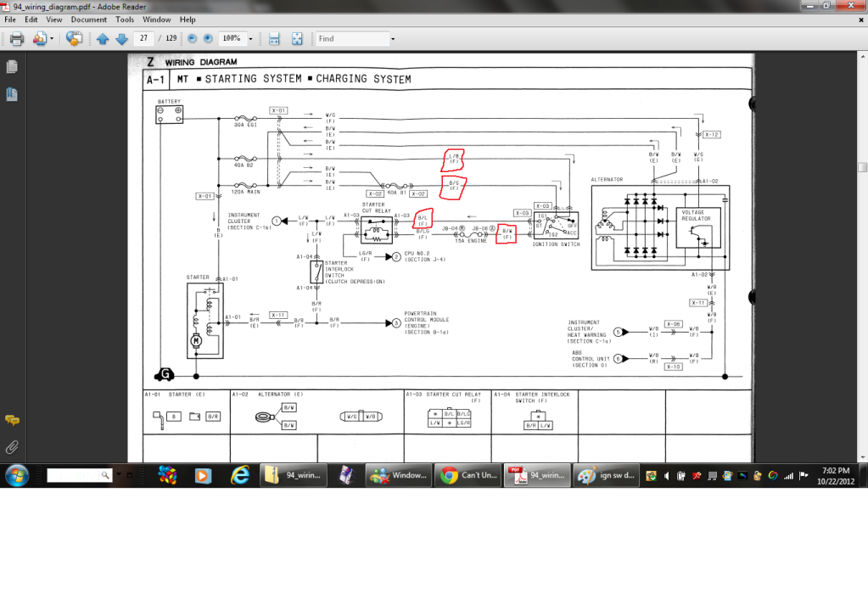Go to previous page with up arrow
This screenshot has height=610, width=868.
103,39
